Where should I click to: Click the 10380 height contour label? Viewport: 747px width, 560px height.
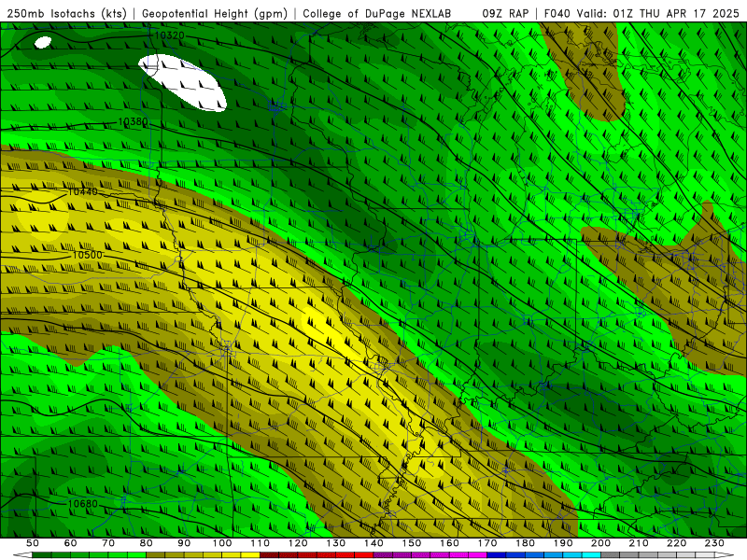133,122
